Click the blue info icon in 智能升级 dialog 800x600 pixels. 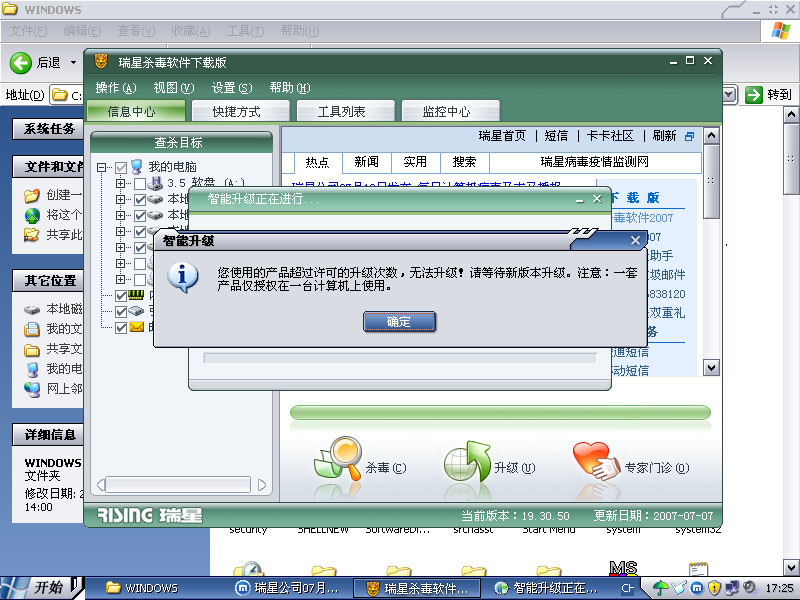(x=182, y=277)
